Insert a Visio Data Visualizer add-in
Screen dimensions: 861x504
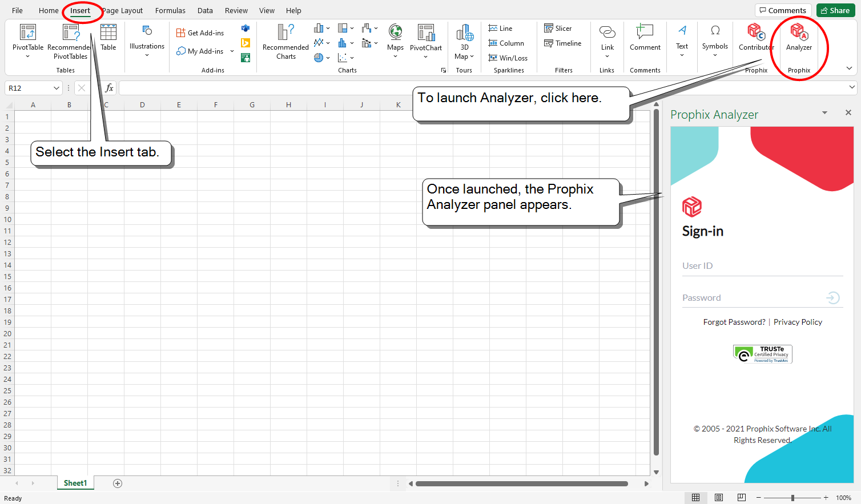246,28
